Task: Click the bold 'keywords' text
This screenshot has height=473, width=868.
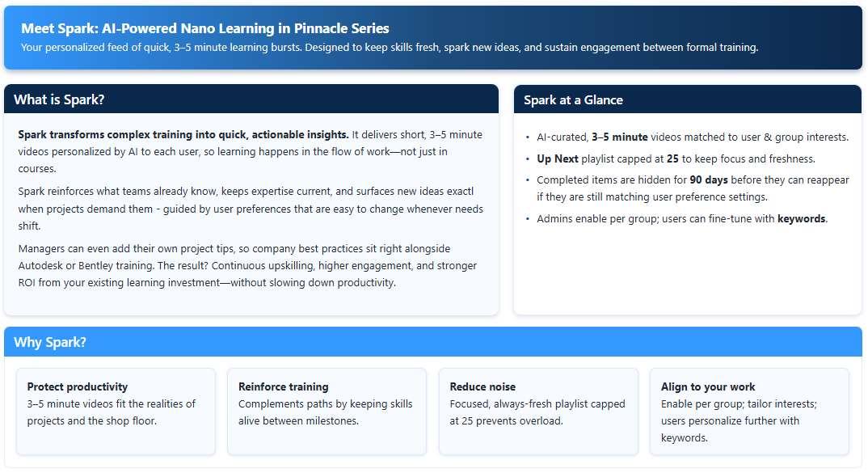Action: 802,218
